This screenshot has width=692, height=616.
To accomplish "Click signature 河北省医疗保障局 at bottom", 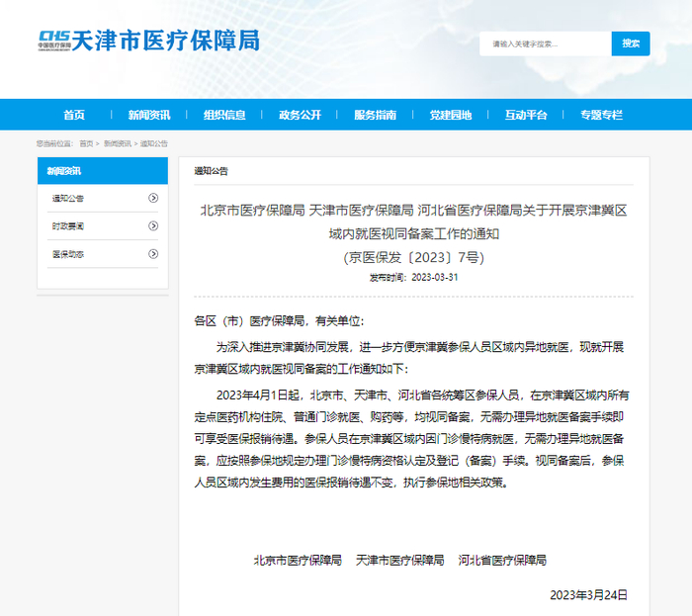I will [502, 561].
